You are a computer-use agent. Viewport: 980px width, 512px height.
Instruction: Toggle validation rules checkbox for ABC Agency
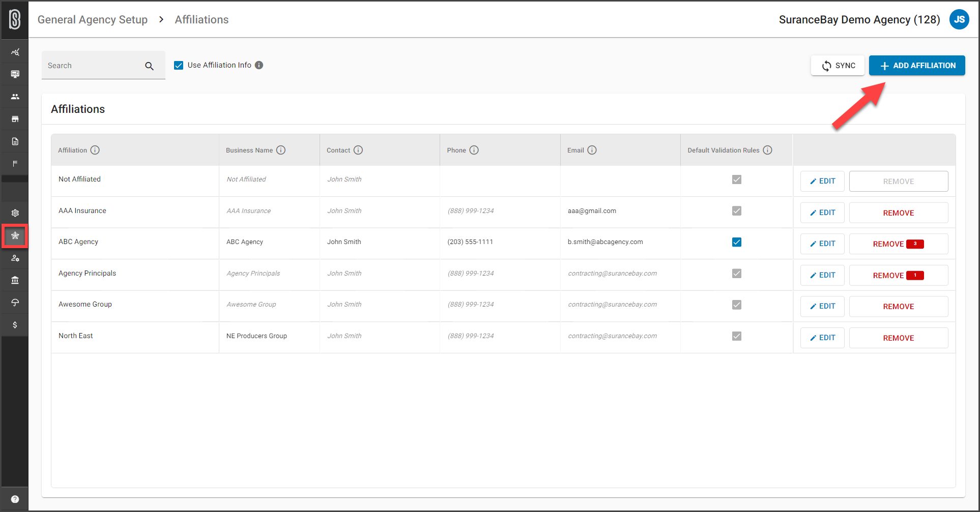tap(737, 242)
